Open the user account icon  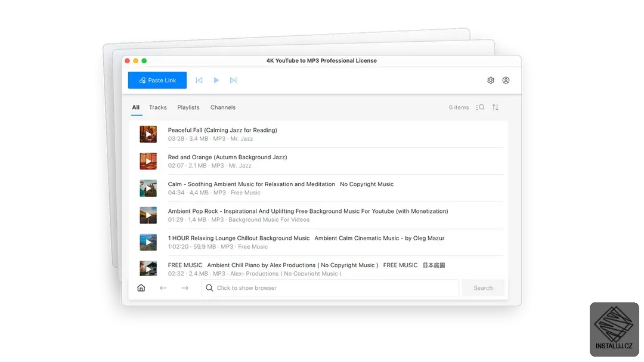point(506,80)
